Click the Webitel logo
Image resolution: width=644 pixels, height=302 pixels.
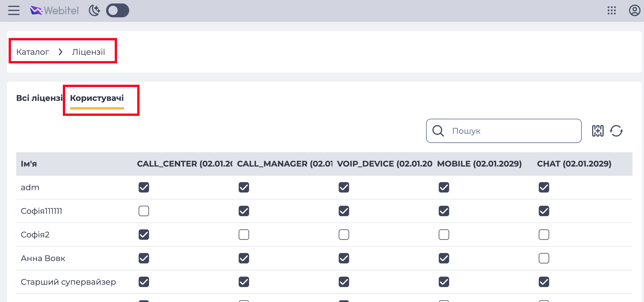pyautogui.click(x=54, y=11)
